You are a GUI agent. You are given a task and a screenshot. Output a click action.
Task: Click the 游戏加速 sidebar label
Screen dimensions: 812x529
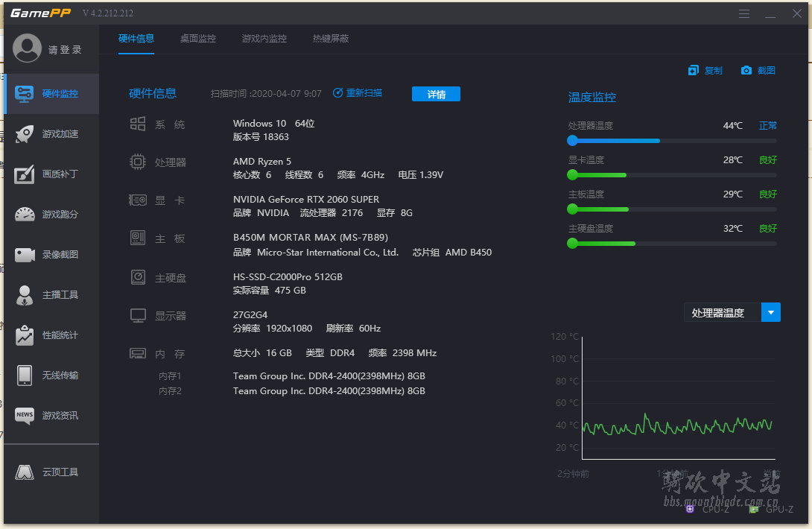[60, 134]
